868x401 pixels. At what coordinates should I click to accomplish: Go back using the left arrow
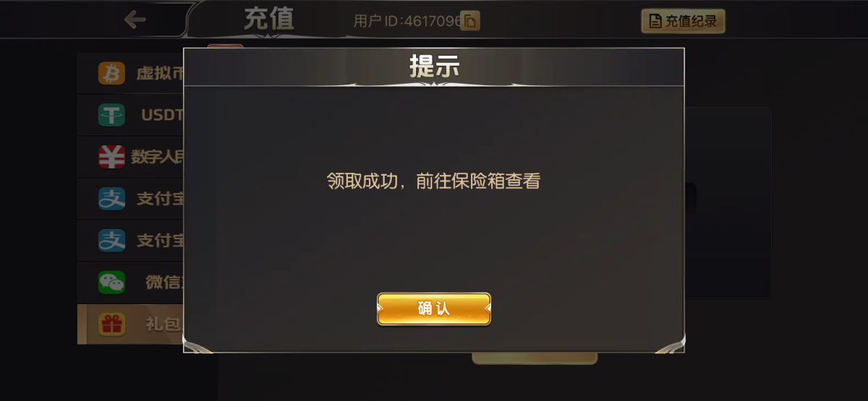135,20
